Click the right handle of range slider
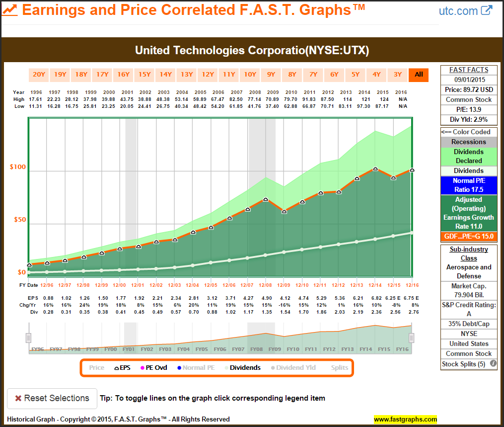This screenshot has height=427, width=504. [411, 338]
